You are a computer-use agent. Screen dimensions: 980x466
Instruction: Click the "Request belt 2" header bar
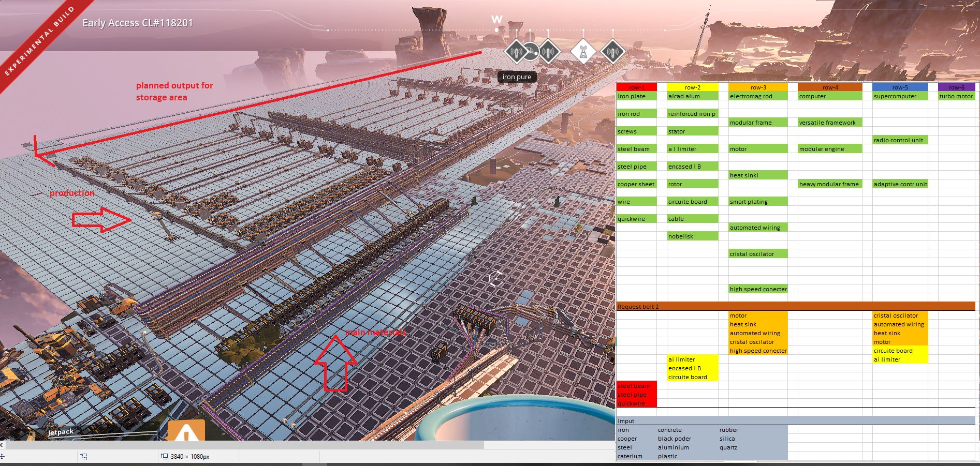[x=796, y=307]
